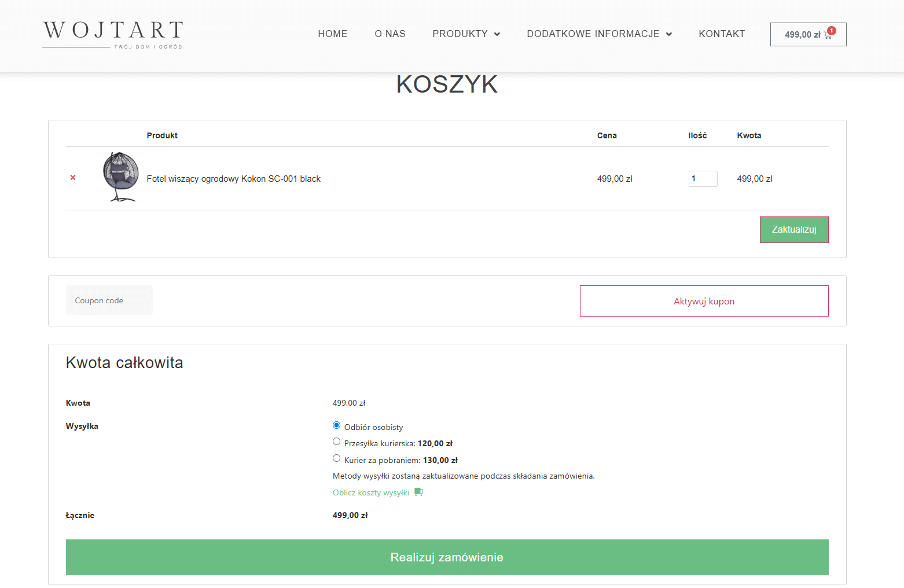Click the cart item count badge
The height and width of the screenshot is (588, 904).
click(832, 31)
